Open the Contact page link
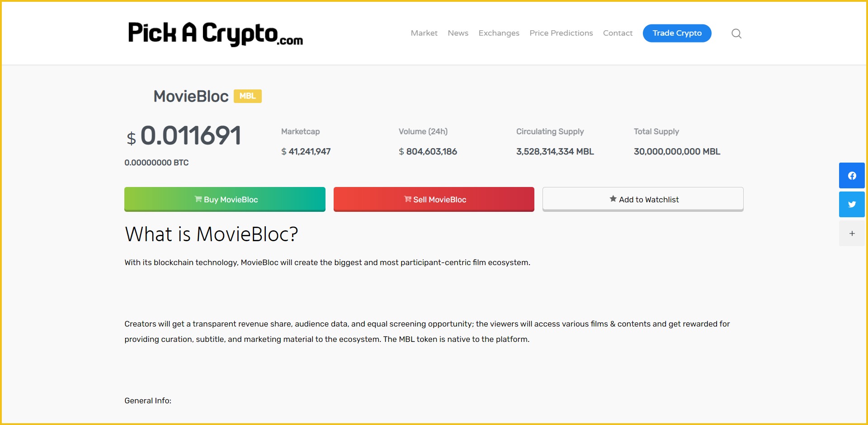 pyautogui.click(x=618, y=33)
